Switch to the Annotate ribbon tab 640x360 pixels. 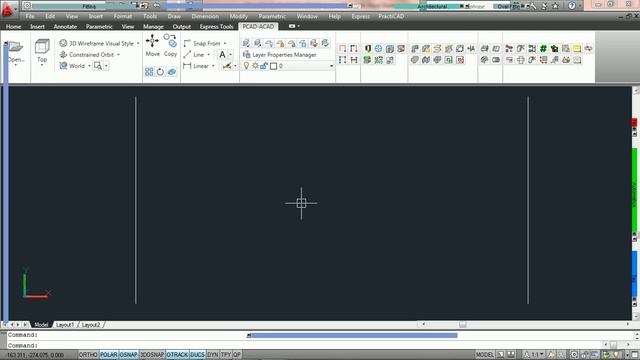[65, 27]
